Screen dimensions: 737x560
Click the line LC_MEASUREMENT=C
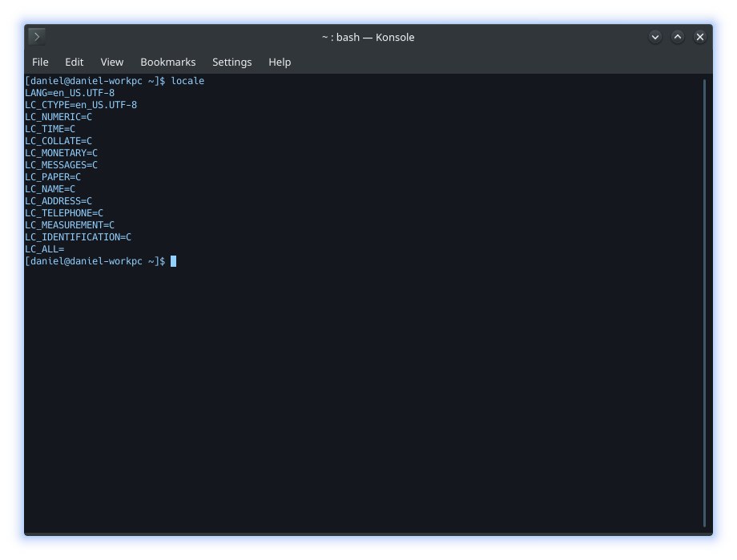point(70,225)
